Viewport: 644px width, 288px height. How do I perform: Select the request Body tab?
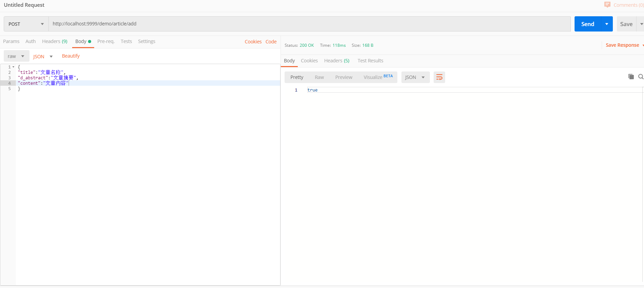pyautogui.click(x=83, y=41)
